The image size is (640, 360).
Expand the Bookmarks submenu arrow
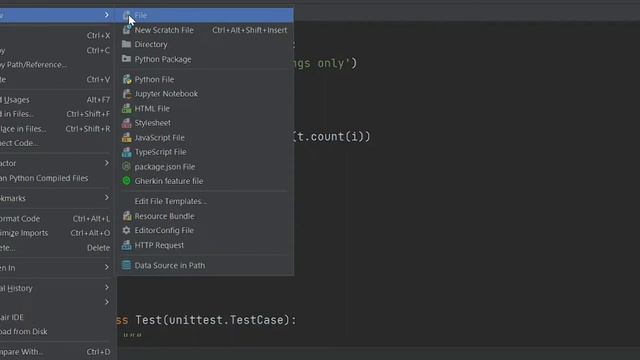107,198
